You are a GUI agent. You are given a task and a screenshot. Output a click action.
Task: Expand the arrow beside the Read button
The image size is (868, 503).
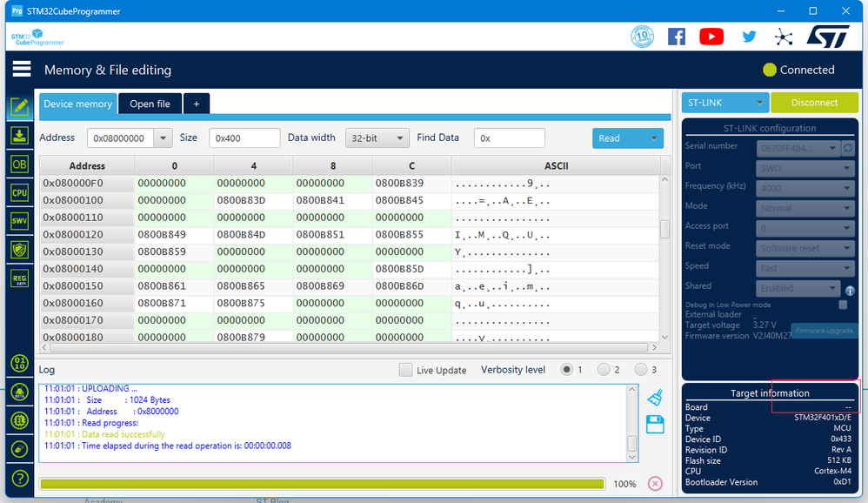click(x=654, y=138)
